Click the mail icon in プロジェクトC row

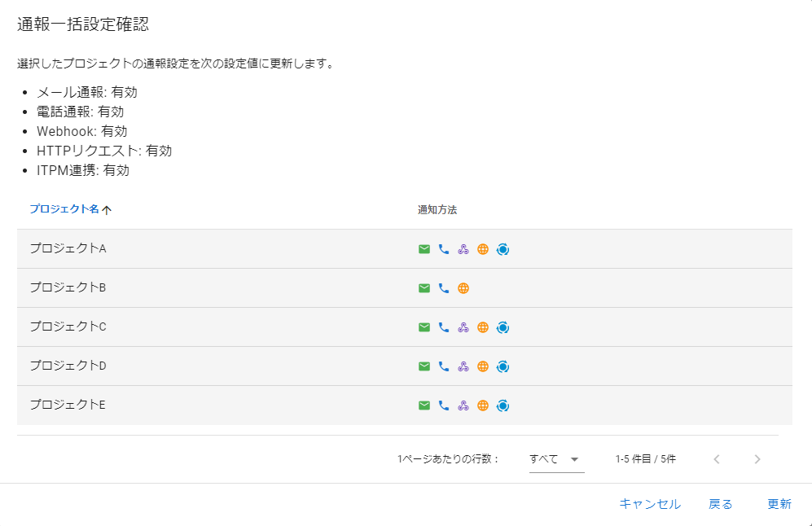click(424, 327)
